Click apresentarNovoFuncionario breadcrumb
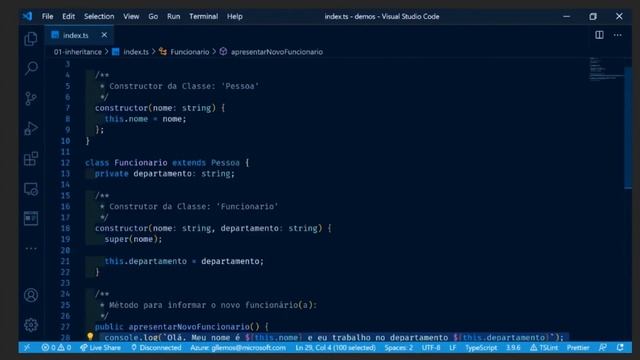Screen dimensions: 640x360 [x=271, y=52]
